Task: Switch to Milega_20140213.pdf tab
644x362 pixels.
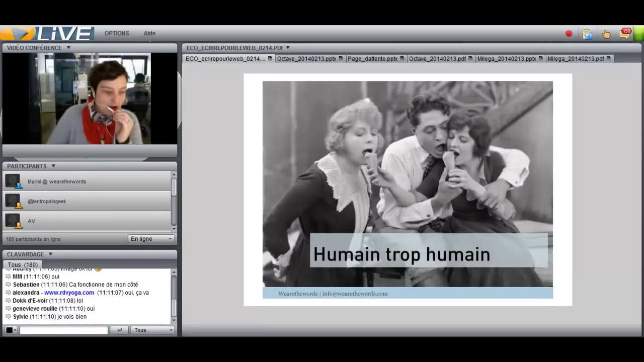Action: click(579, 59)
